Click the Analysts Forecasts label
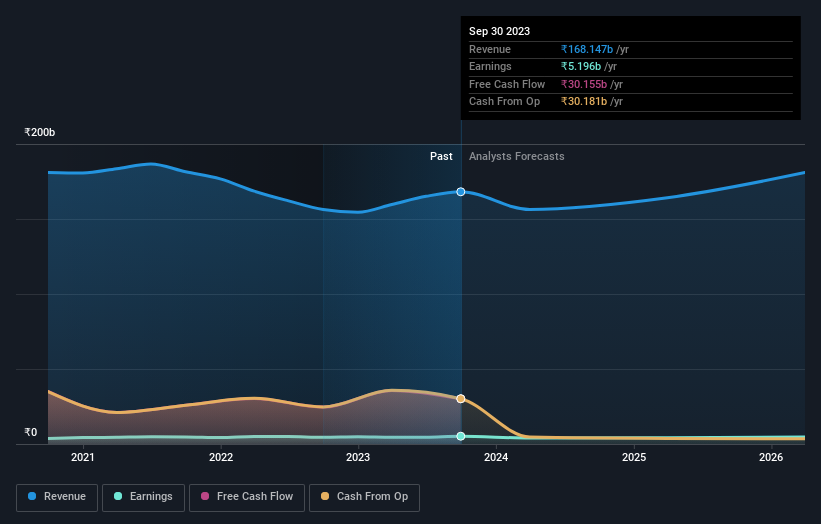Image resolution: width=821 pixels, height=524 pixels. (517, 156)
